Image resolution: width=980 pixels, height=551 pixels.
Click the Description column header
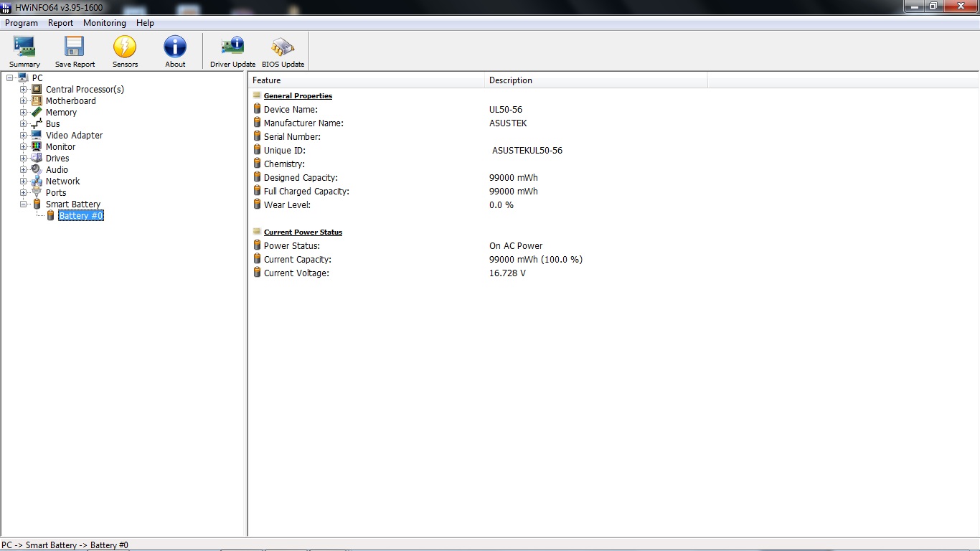[x=596, y=80]
